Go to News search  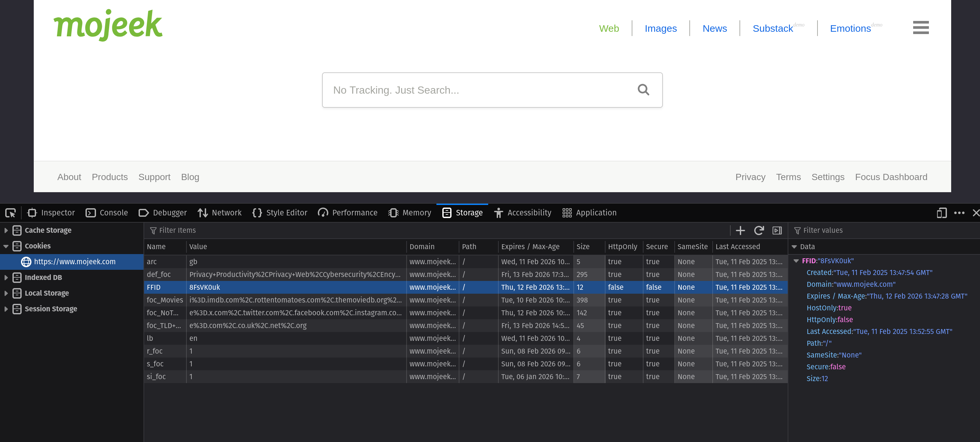[715, 28]
